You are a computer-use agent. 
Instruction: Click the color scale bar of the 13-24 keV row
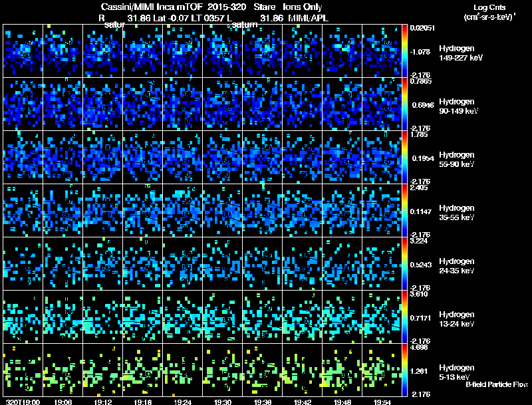click(x=404, y=317)
